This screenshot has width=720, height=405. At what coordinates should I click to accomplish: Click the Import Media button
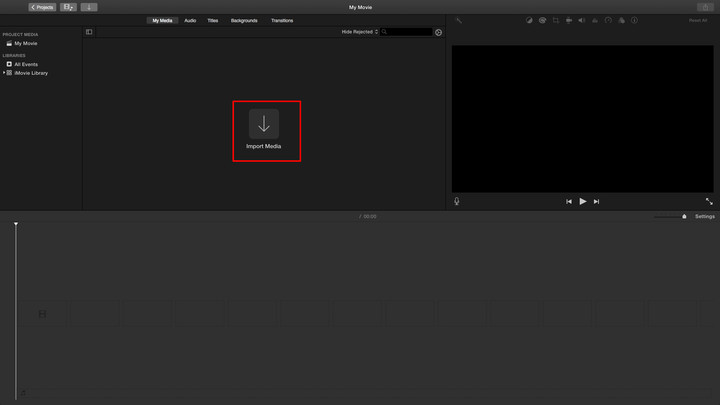(x=264, y=130)
